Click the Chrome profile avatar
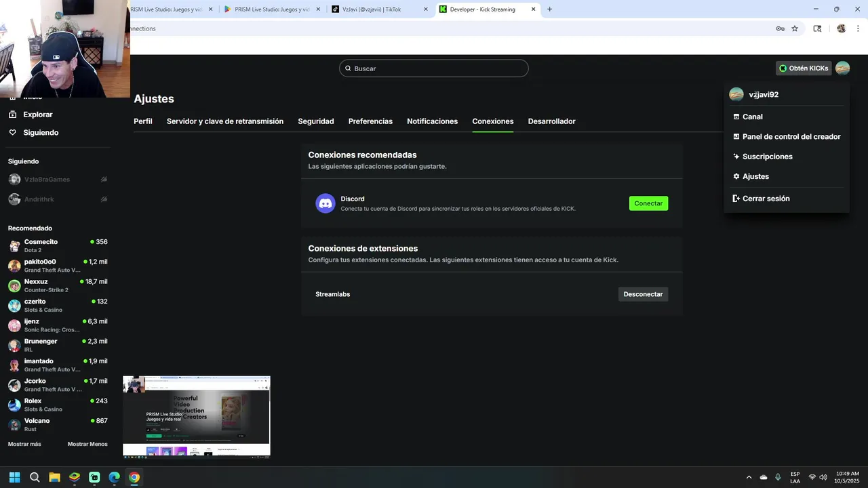 pos(842,28)
